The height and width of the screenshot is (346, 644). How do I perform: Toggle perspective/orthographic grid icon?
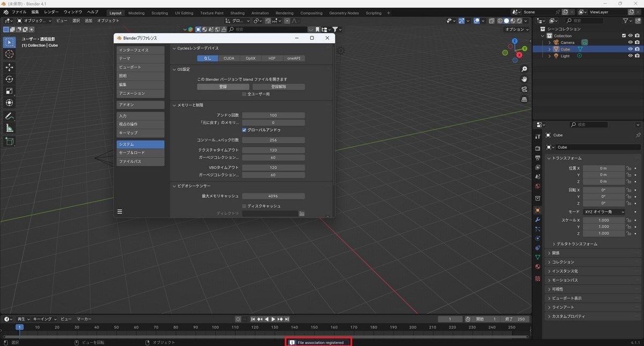click(x=524, y=99)
